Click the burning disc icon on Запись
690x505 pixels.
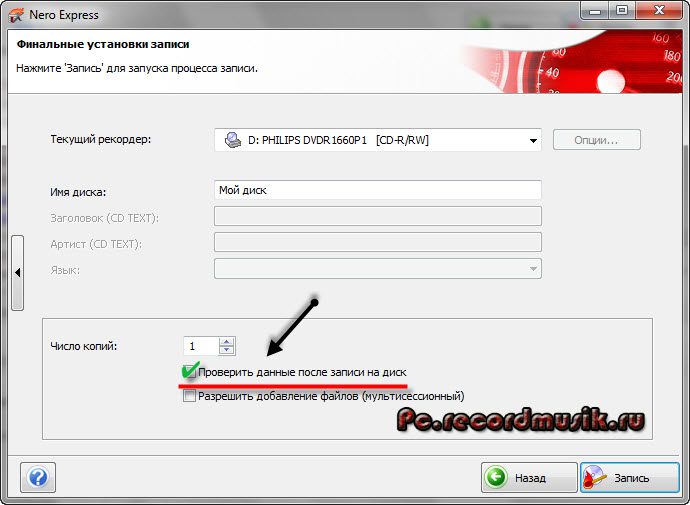(x=595, y=477)
